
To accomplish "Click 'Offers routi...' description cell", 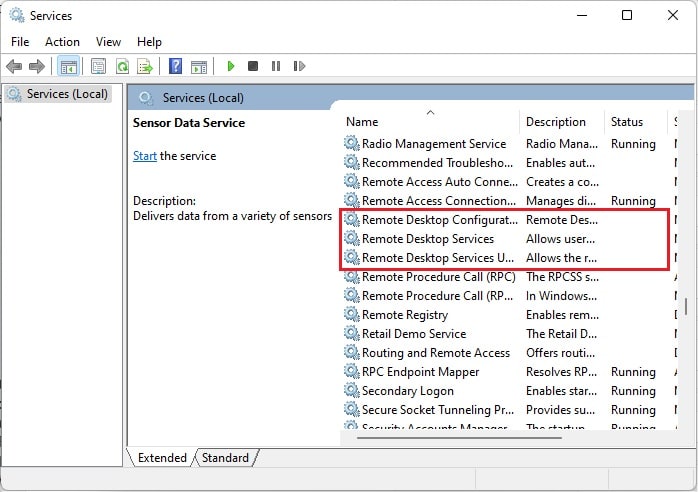I will pos(560,353).
